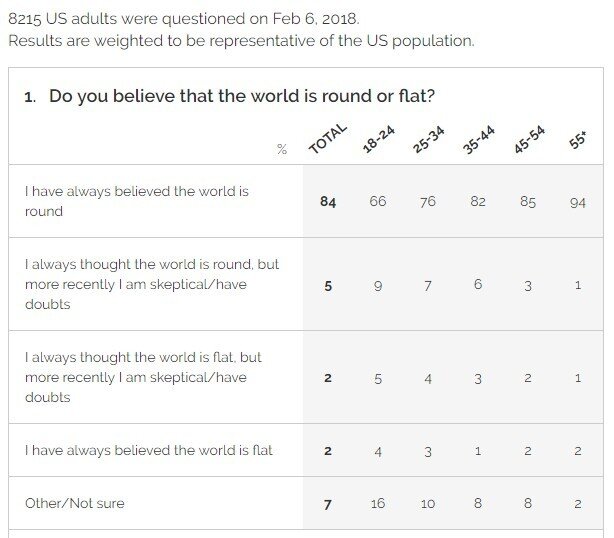Select the value 76 under 25-34

pos(428,202)
